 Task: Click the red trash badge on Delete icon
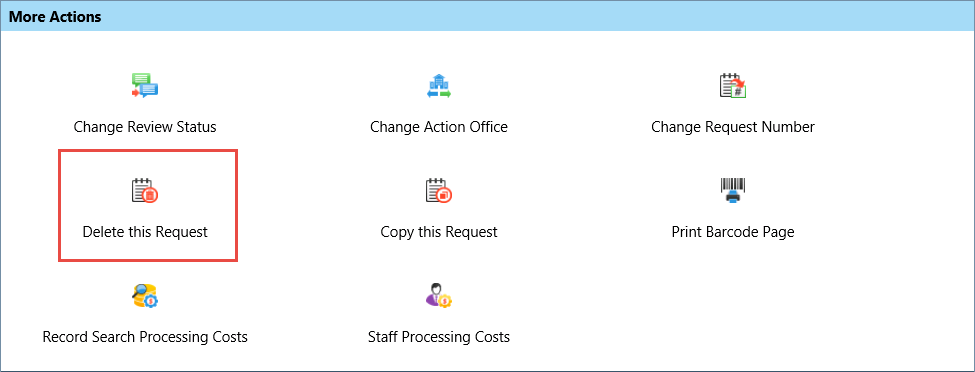point(150,195)
